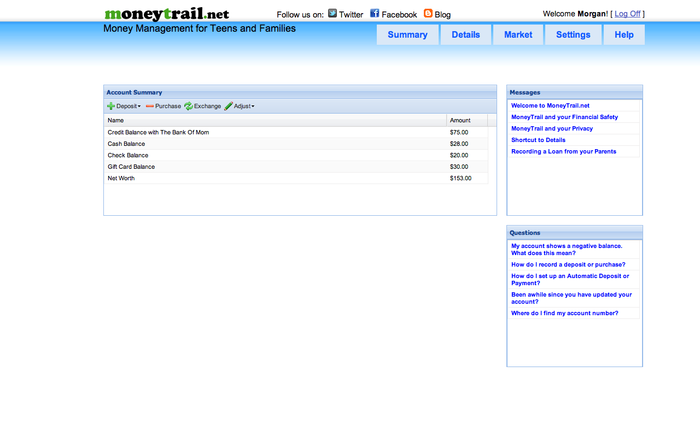Open the Market tab

click(x=518, y=35)
